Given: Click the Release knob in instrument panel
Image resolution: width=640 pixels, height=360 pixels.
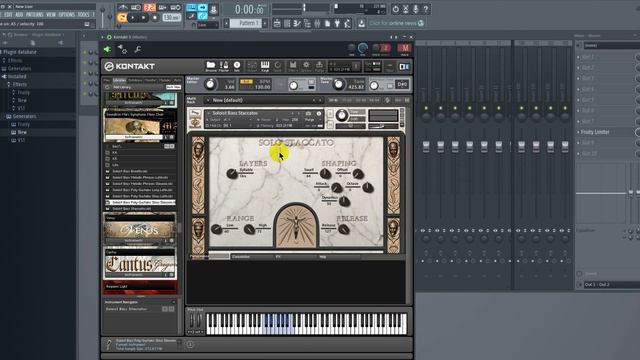Looking at the screenshot, I should [344, 229].
